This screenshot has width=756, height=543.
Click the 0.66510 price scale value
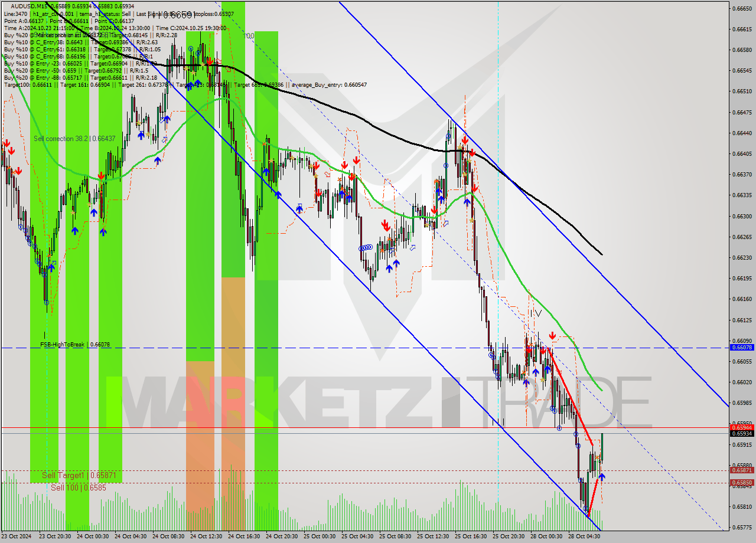click(743, 91)
